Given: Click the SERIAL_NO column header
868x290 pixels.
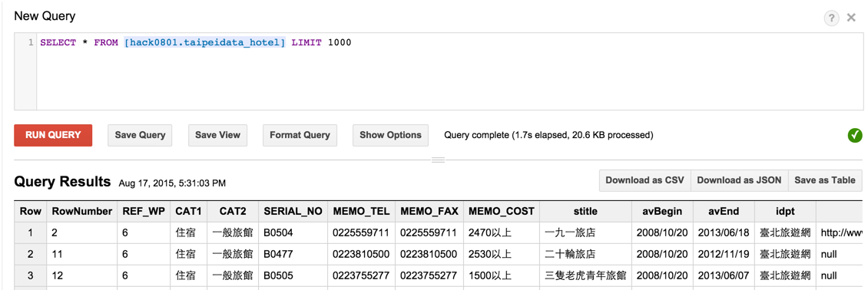Looking at the screenshot, I should tap(293, 211).
